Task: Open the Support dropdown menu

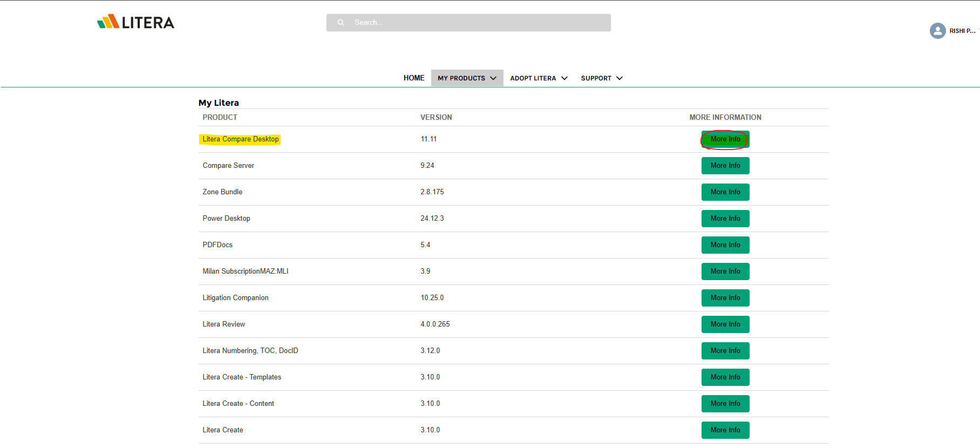Action: pyautogui.click(x=601, y=78)
